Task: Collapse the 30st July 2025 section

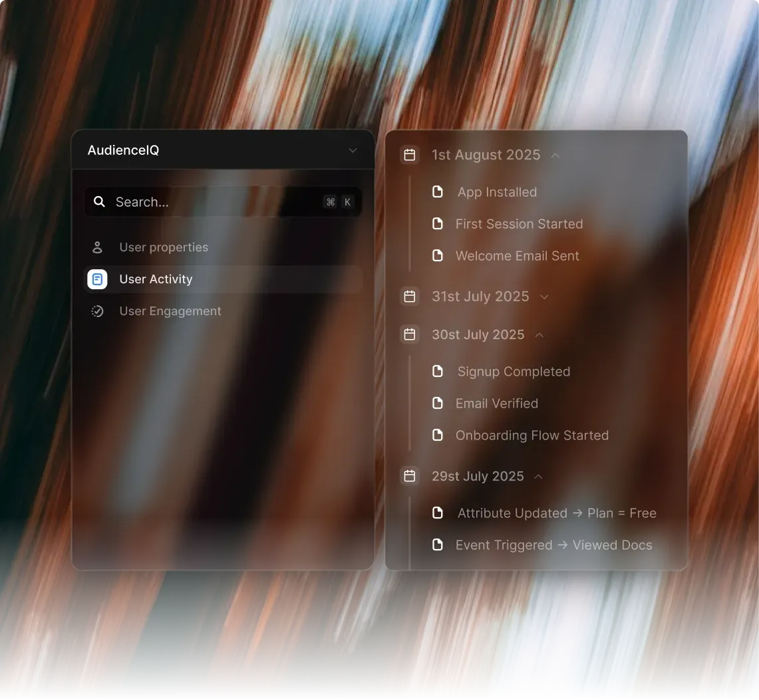Action: pos(539,335)
